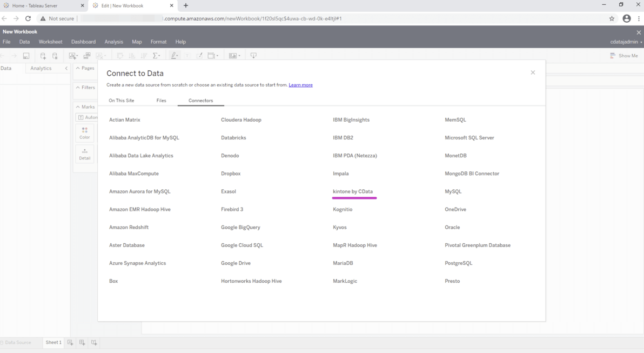644x353 pixels.
Task: Collapse the Marks card
Action: (x=78, y=107)
